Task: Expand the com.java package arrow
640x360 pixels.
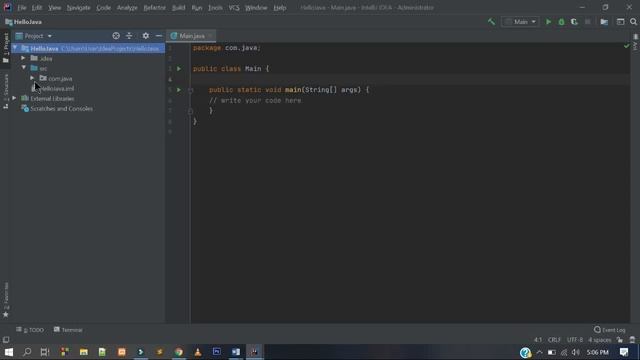Action: 32,78
